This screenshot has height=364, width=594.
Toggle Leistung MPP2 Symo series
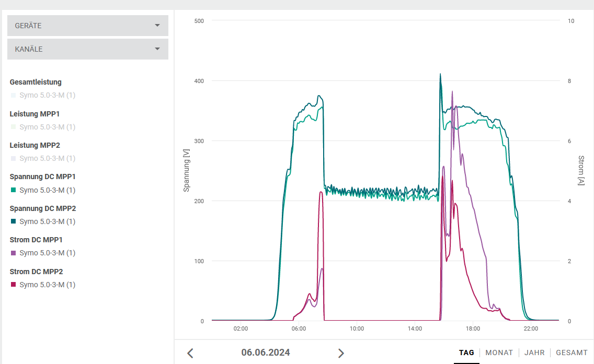point(43,159)
